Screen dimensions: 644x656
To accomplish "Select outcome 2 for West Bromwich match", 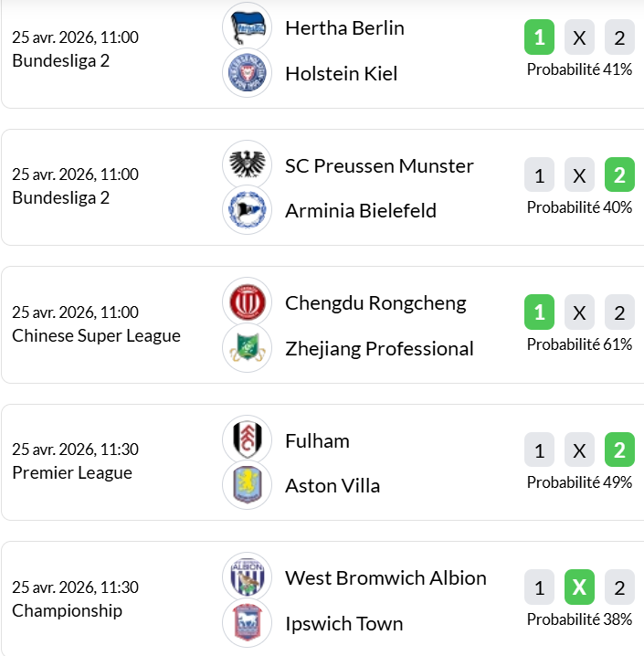I will [619, 587].
